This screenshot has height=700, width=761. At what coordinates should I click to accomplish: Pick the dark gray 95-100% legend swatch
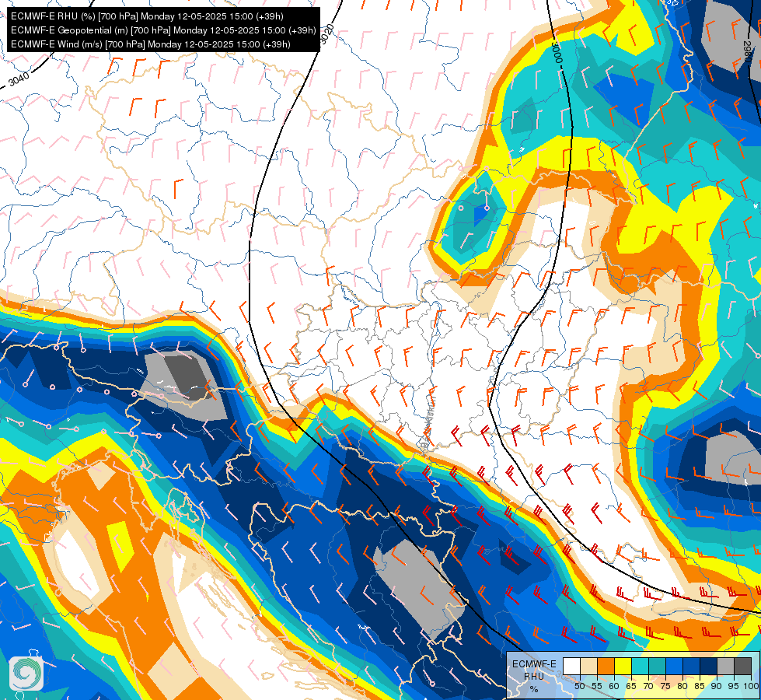743,666
